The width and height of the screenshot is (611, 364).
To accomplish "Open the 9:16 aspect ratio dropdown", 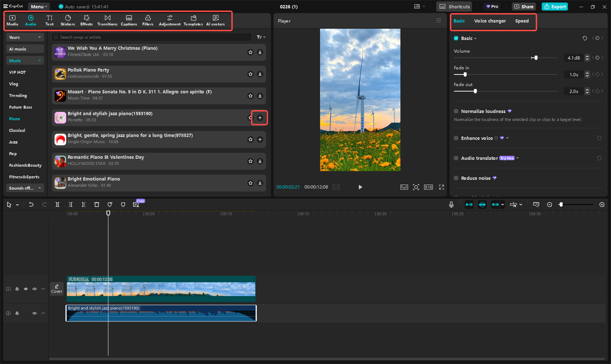I will point(428,187).
